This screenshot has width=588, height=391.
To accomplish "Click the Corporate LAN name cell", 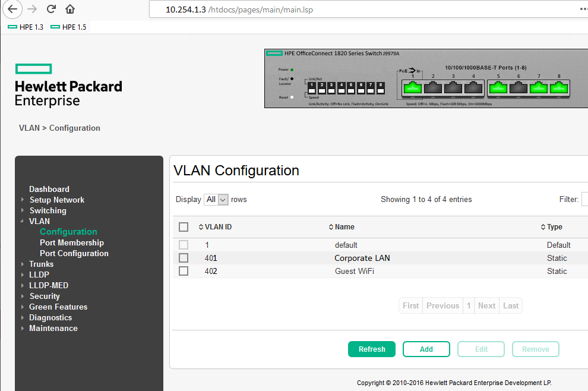I will pos(362,258).
